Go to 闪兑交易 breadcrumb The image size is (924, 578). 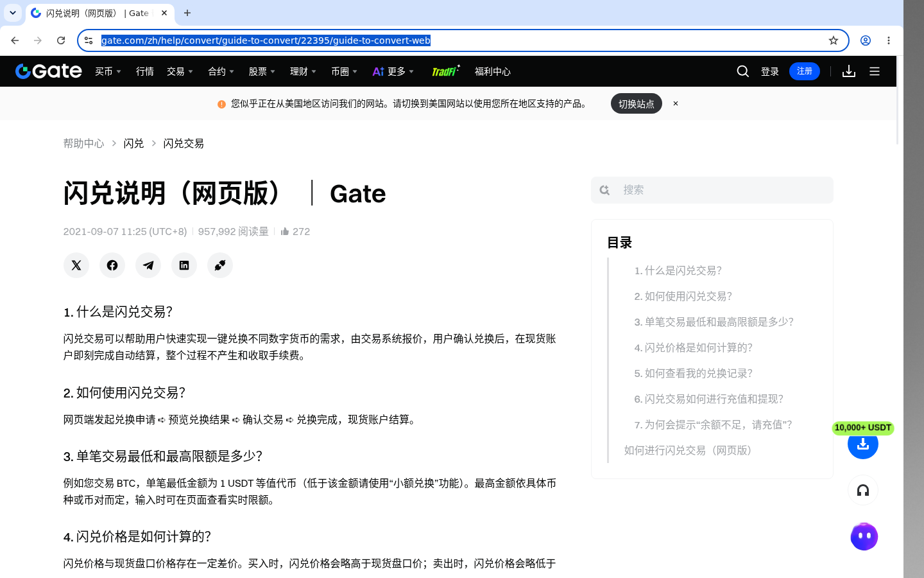184,143
